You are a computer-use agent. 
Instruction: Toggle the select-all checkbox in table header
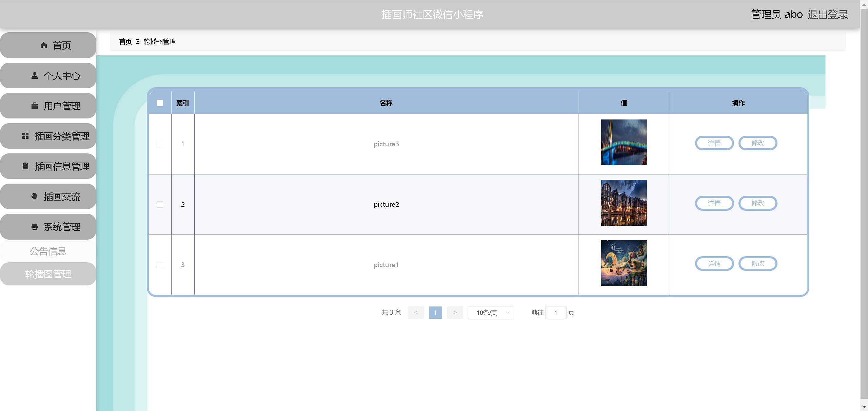(160, 103)
